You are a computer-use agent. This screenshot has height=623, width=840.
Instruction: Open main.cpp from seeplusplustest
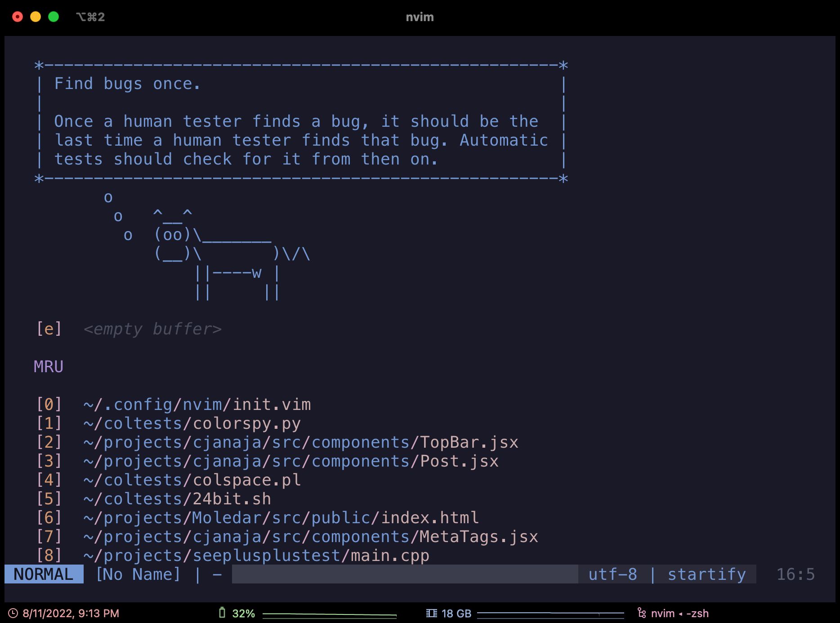[x=256, y=555]
